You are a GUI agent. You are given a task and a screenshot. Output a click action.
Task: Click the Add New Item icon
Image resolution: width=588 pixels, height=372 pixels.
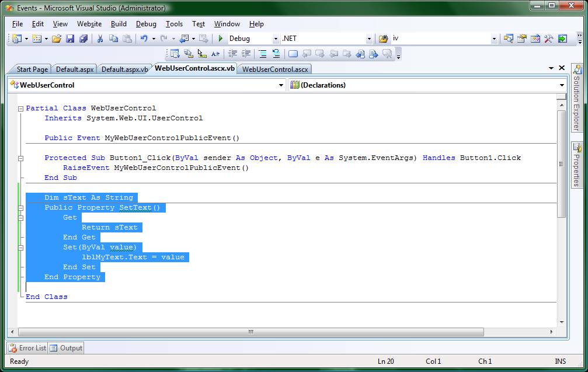[x=37, y=39]
